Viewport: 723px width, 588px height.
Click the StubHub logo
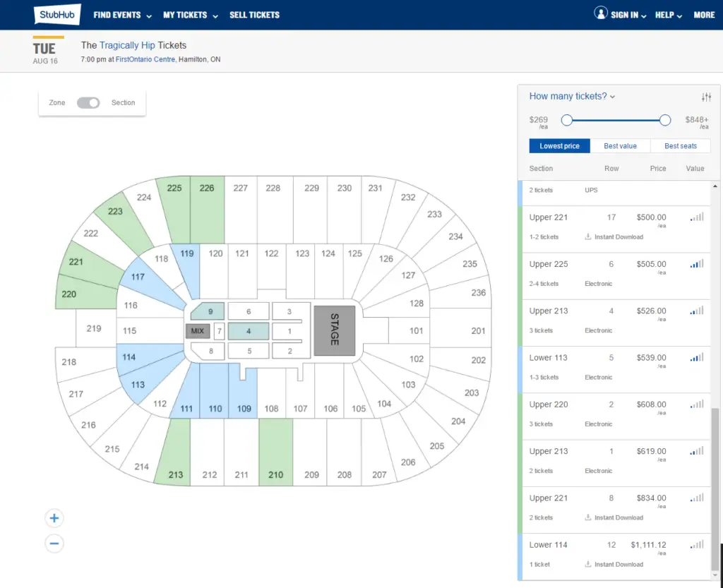pos(57,14)
